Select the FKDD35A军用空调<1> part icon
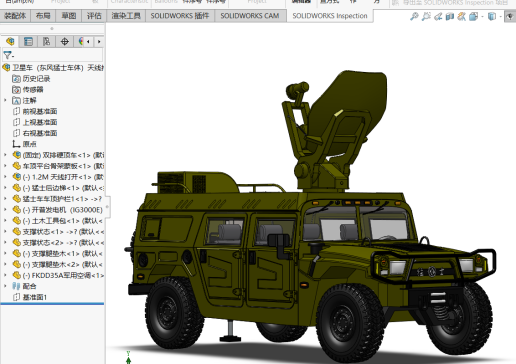This screenshot has height=364, width=516. 16,275
